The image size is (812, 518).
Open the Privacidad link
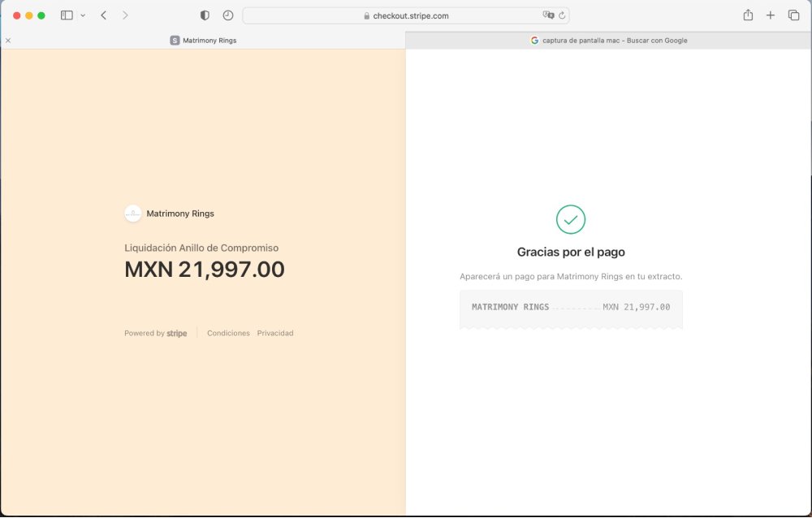(x=275, y=333)
